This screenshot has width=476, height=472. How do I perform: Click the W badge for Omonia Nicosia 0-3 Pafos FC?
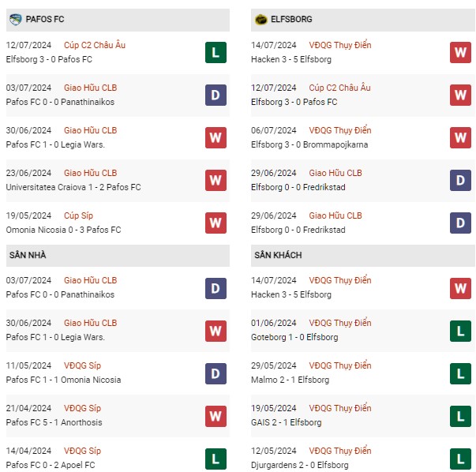coord(216,223)
